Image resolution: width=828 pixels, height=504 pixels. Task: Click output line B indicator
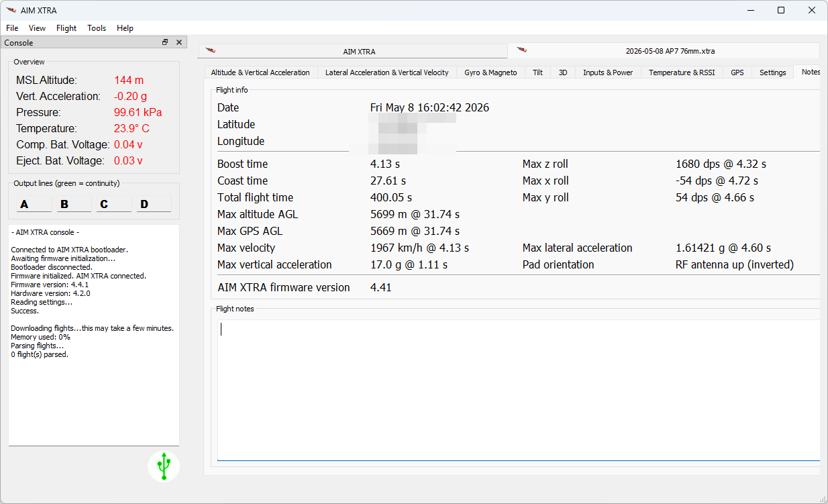(x=74, y=204)
